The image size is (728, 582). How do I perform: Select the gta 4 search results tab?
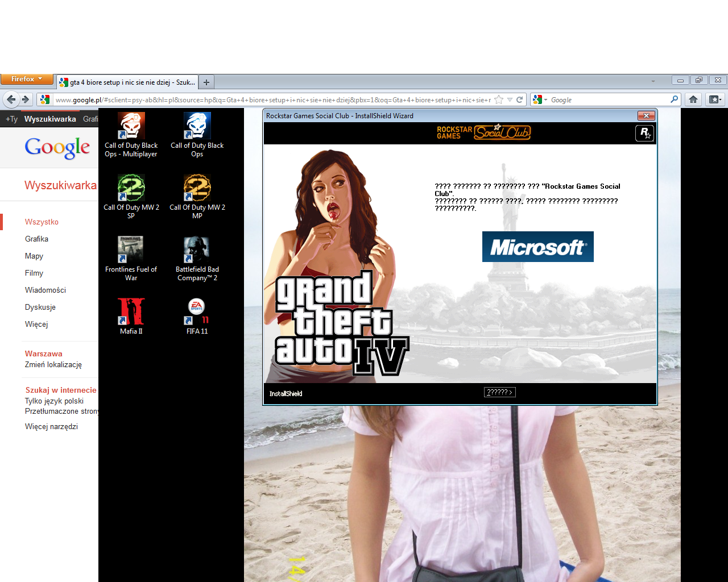click(127, 82)
